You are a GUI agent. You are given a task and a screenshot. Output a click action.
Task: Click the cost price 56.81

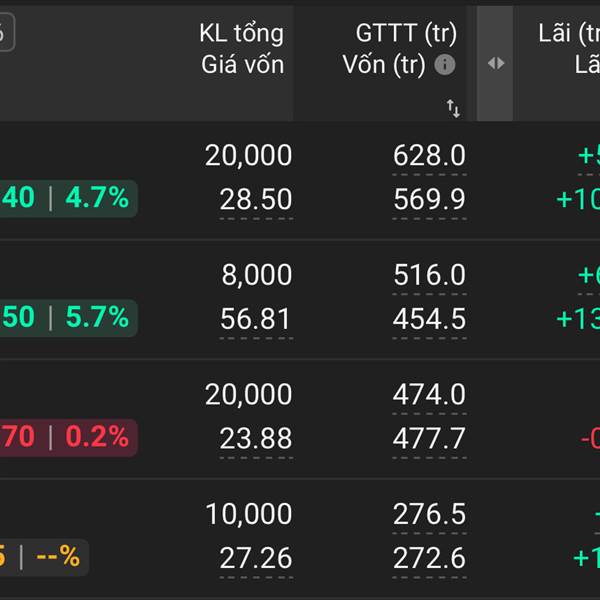point(256,319)
